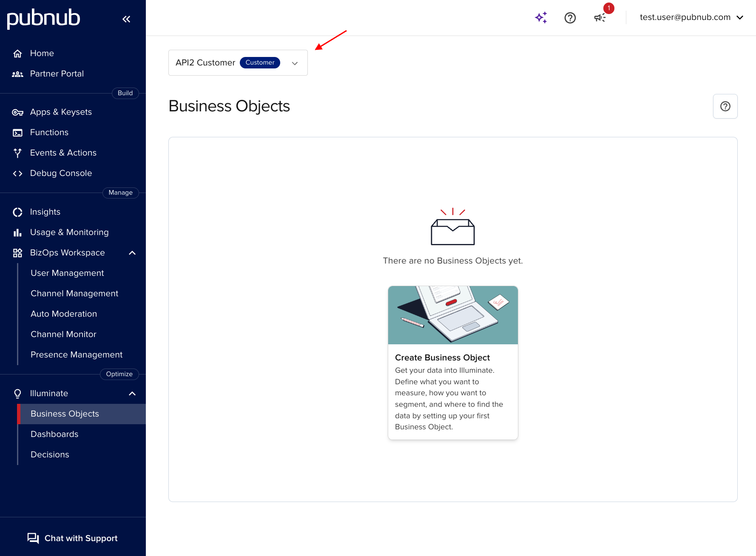Image resolution: width=756 pixels, height=556 pixels.
Task: Click the top bar help question mark icon
Action: tap(570, 17)
